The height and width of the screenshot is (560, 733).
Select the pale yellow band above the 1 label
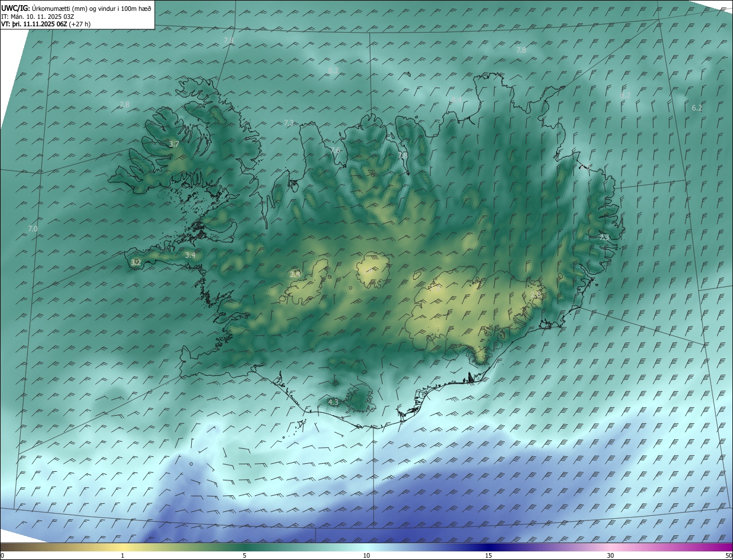(x=123, y=547)
